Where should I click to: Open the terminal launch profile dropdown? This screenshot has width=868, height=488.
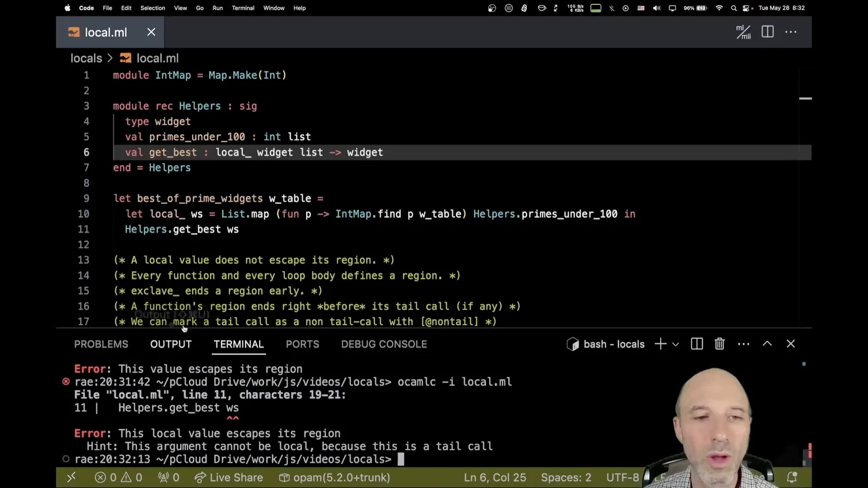pyautogui.click(x=675, y=344)
